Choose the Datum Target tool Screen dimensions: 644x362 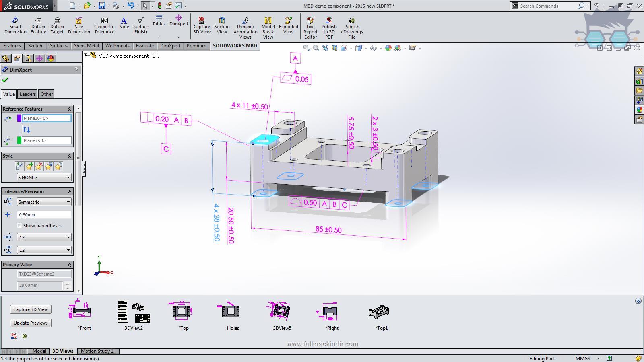pyautogui.click(x=57, y=26)
